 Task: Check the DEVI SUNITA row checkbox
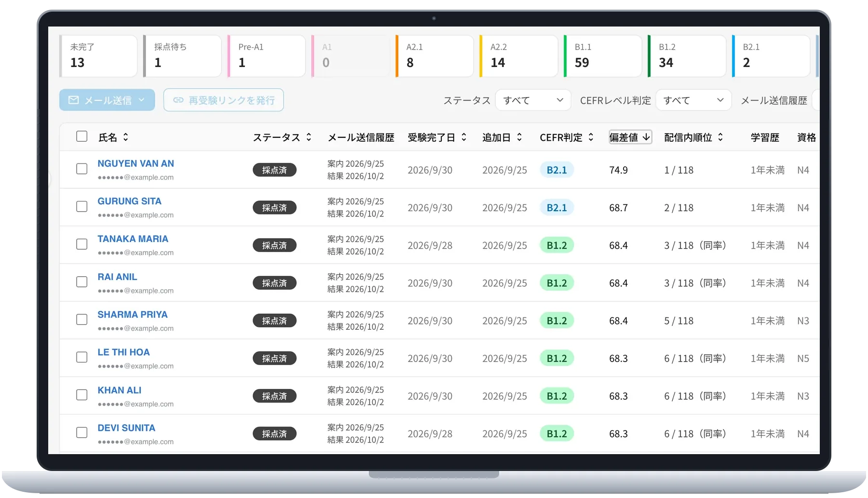(82, 432)
